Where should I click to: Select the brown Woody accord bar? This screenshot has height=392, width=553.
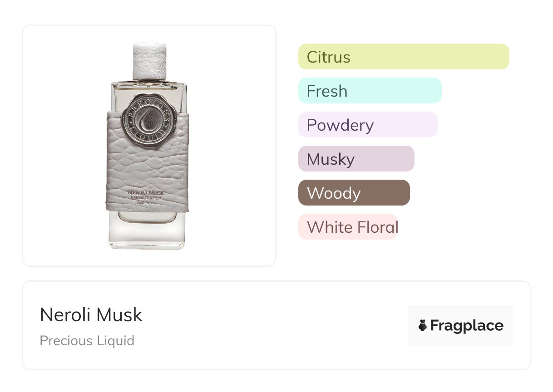coord(354,193)
